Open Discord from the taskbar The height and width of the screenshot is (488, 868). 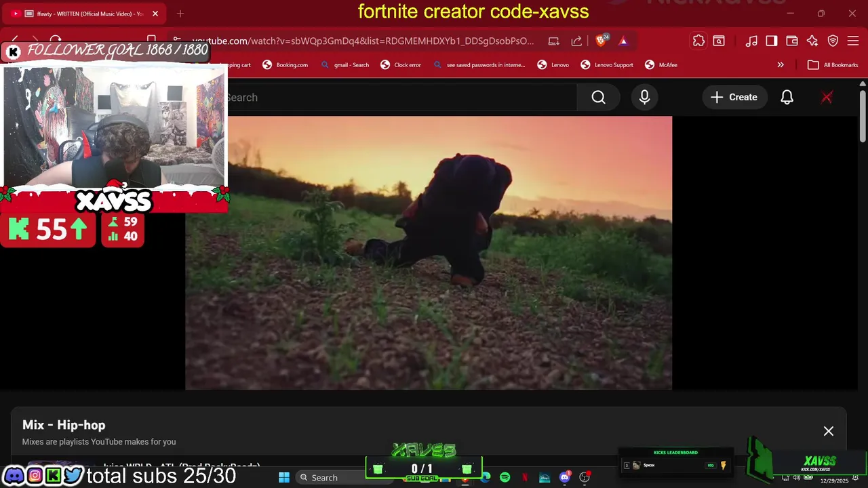(564, 477)
